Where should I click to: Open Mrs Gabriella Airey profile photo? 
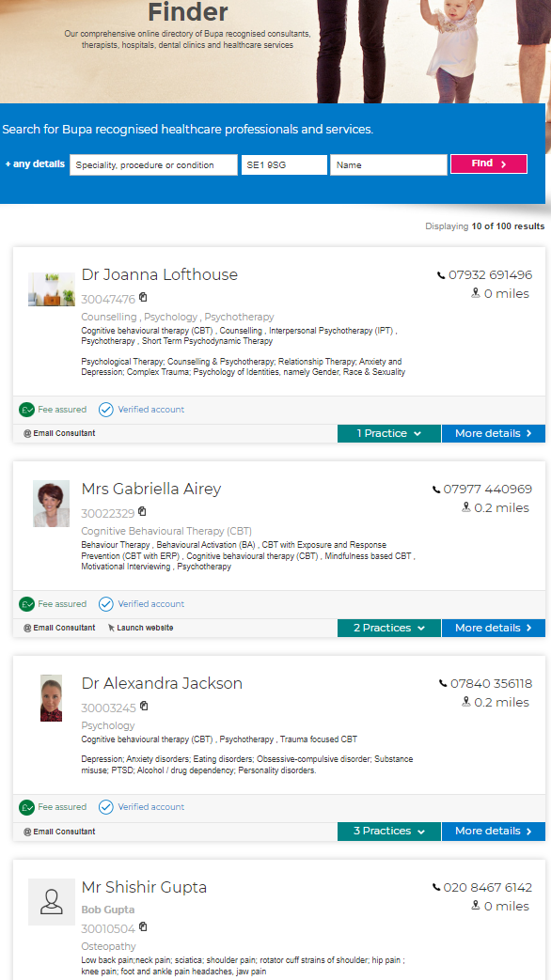tap(52, 504)
